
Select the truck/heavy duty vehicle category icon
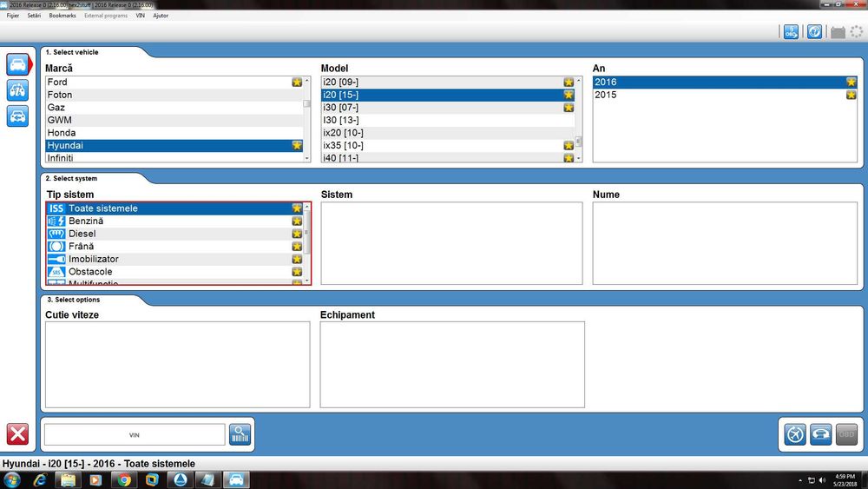pyautogui.click(x=17, y=90)
